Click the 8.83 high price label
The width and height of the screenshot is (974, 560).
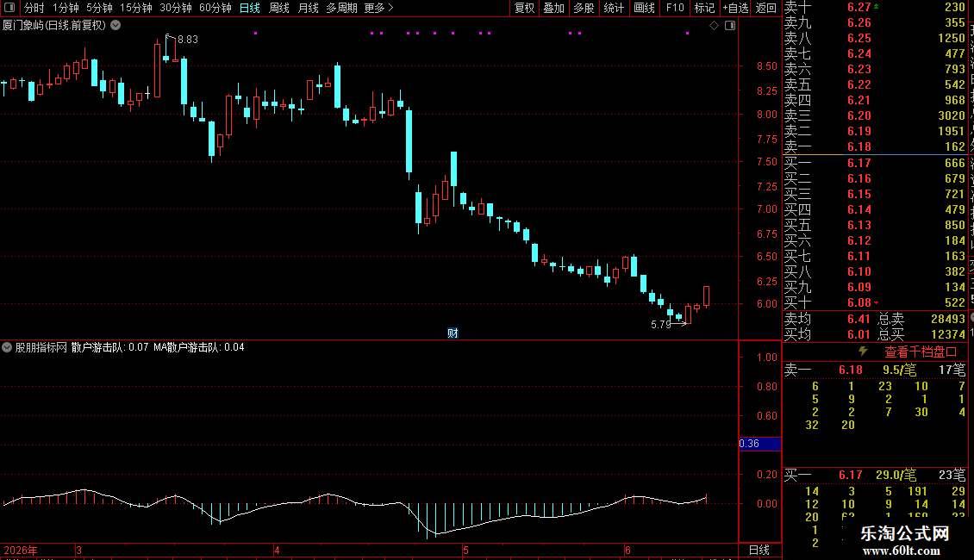(x=188, y=39)
